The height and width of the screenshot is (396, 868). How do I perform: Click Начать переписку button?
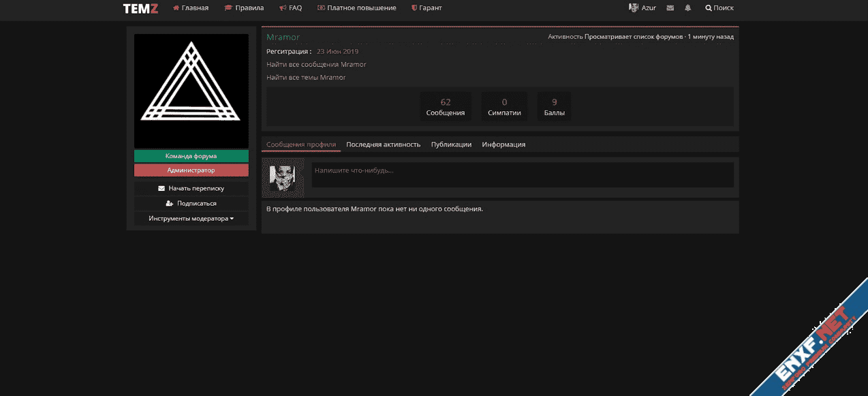click(191, 188)
